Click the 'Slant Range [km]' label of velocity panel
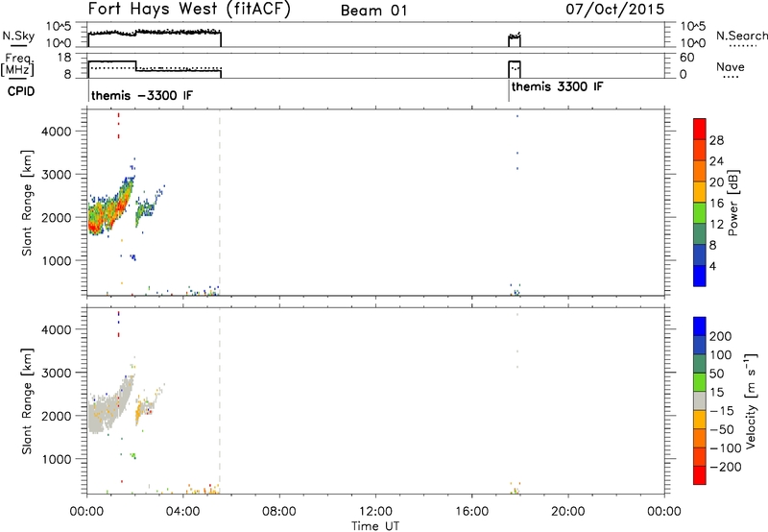Viewport: 768px width, 532px height. point(27,401)
